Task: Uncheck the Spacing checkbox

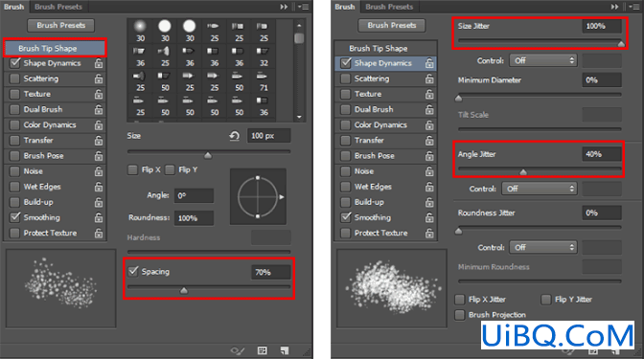Action: coord(133,271)
